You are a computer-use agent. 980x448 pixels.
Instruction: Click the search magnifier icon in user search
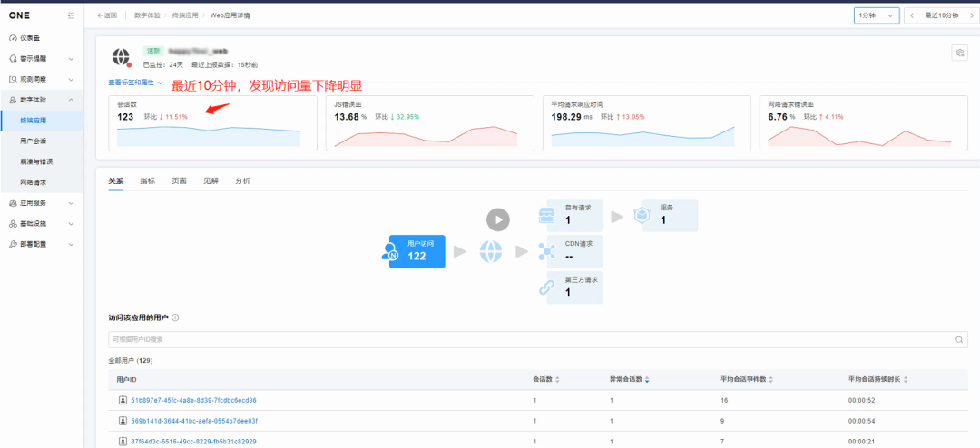959,340
